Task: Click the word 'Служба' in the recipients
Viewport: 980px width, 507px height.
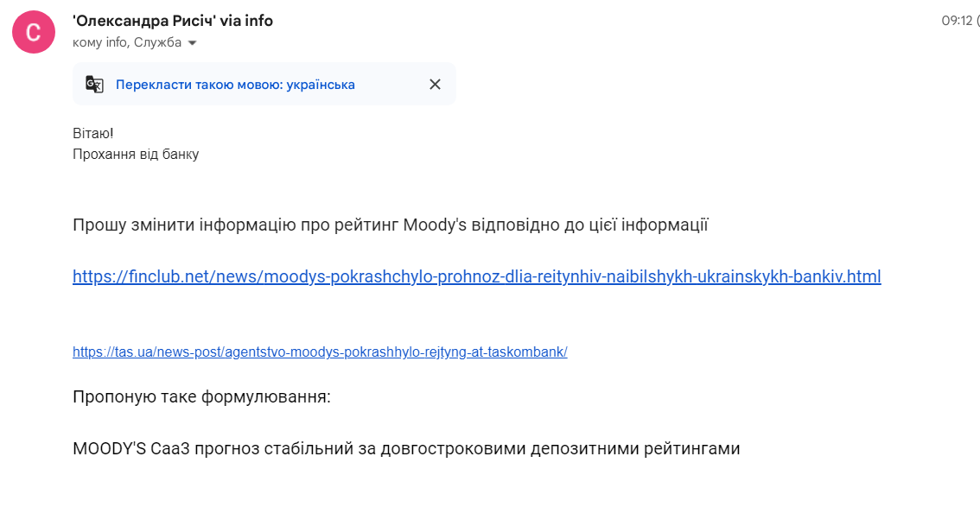Action: [x=157, y=43]
